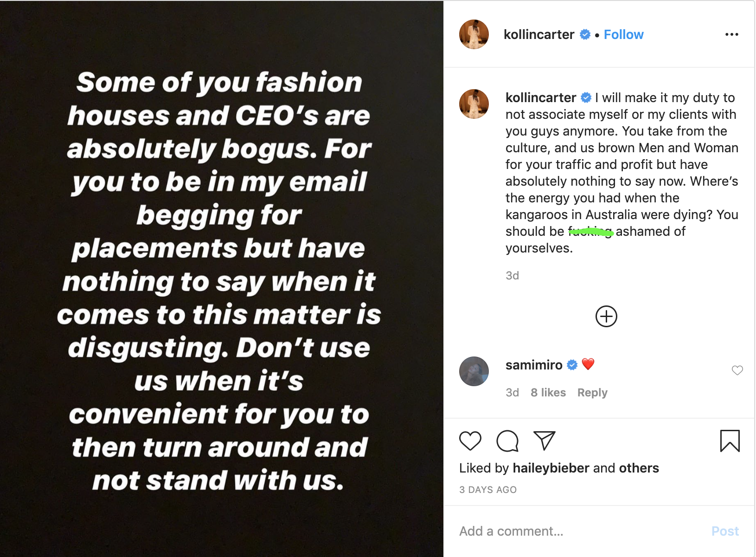This screenshot has width=756, height=557.
Task: View others who liked the post
Action: [x=639, y=468]
